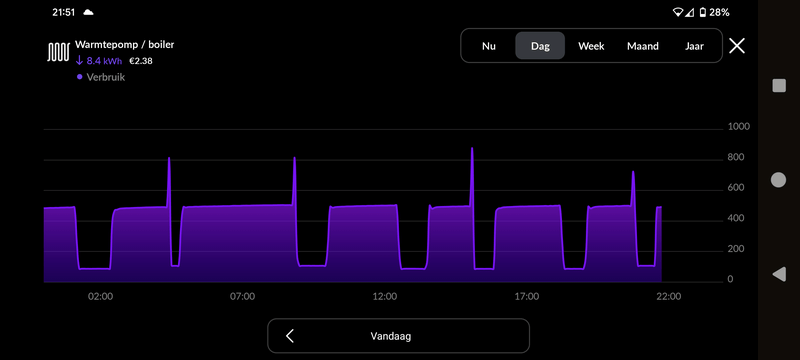
Task: Tap the battery status icon
Action: point(703,12)
